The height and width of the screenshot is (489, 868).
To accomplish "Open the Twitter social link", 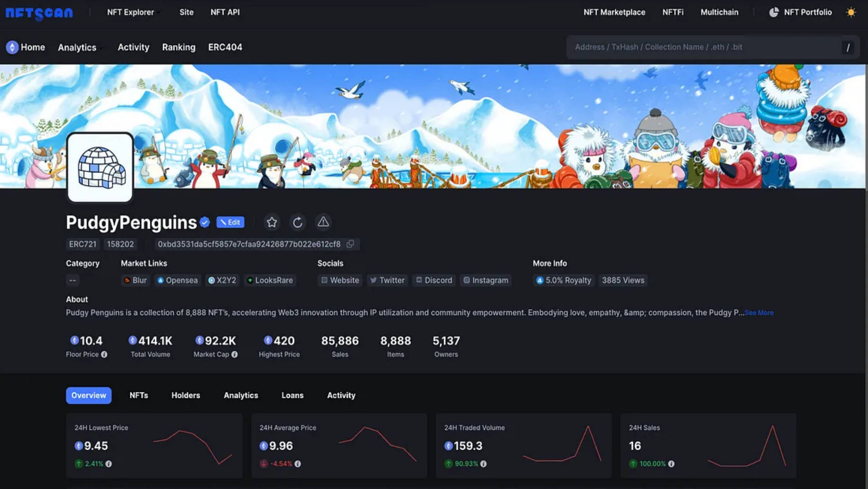I will [387, 280].
